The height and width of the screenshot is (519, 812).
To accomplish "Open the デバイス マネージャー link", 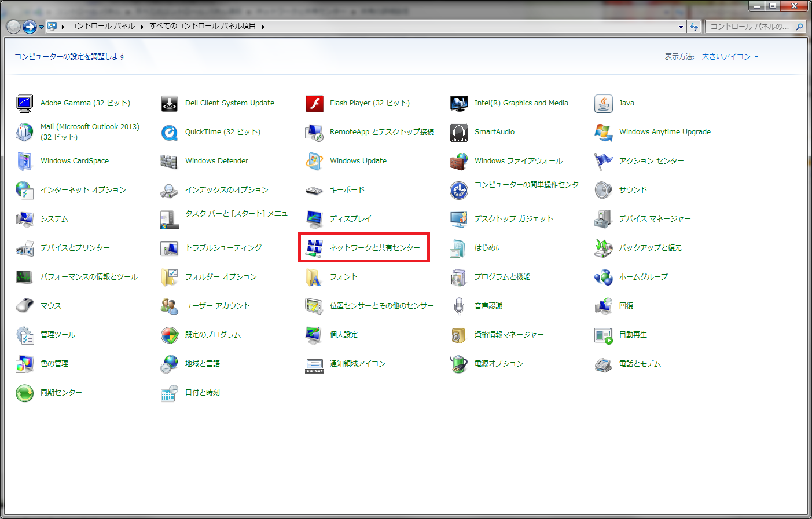I will (655, 219).
